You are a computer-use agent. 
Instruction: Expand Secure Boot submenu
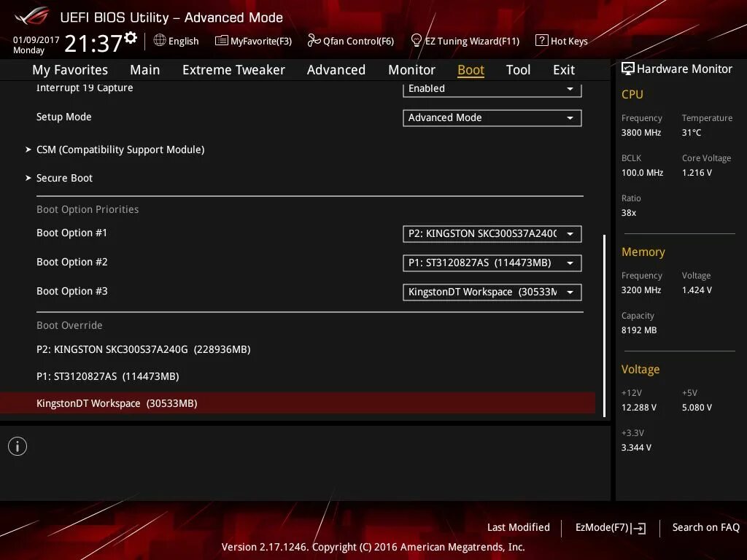64,178
